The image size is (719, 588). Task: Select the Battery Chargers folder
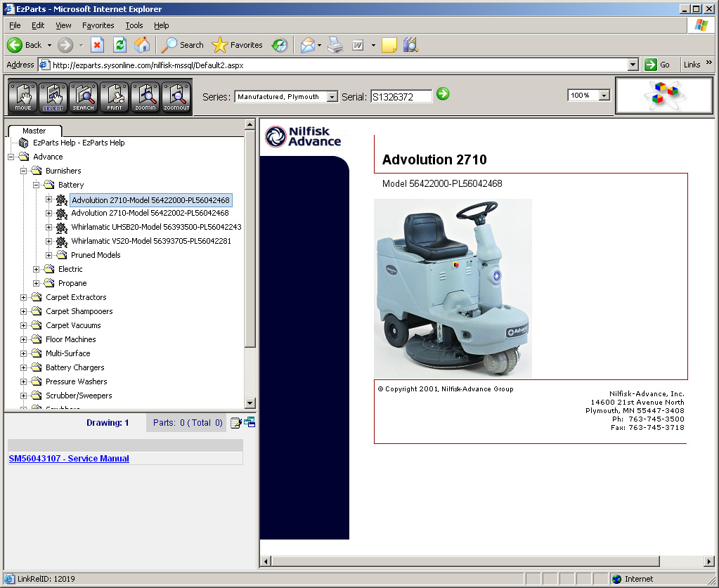[x=75, y=367]
